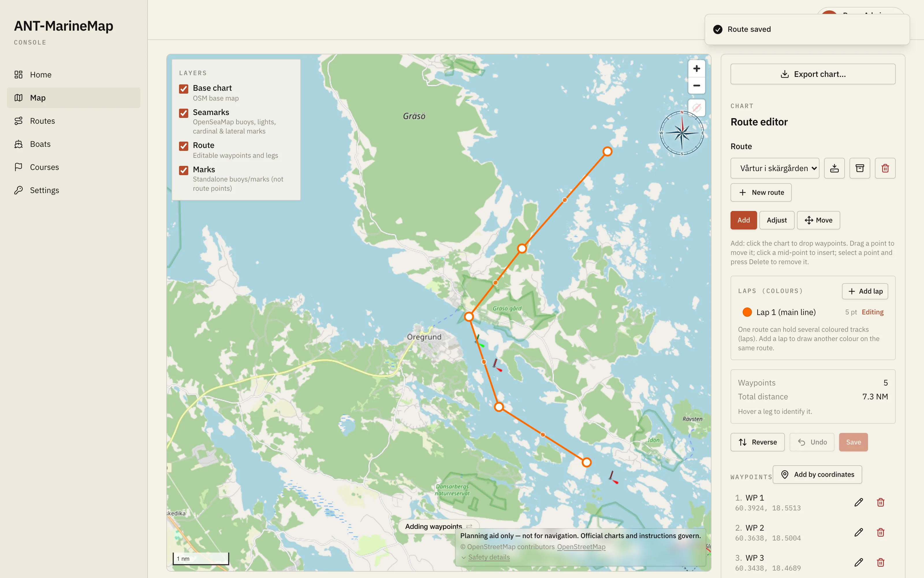Viewport: 924px width, 578px height.
Task: Click the Route saved checkmark icon
Action: (718, 29)
